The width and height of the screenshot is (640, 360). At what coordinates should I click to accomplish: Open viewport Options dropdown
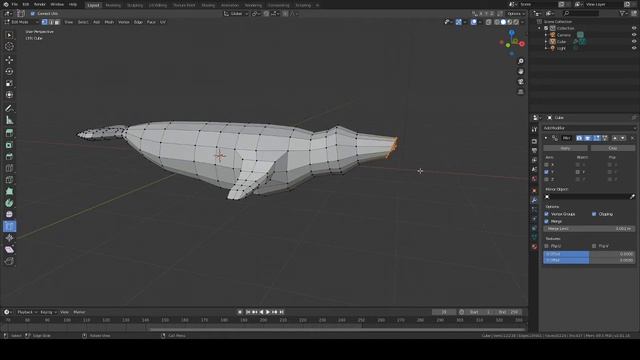click(x=516, y=13)
